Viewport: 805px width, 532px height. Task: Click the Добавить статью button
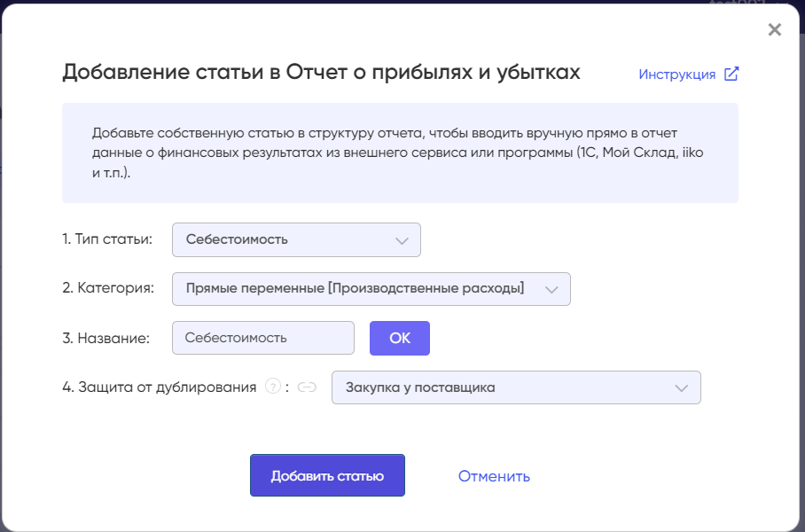pos(327,475)
